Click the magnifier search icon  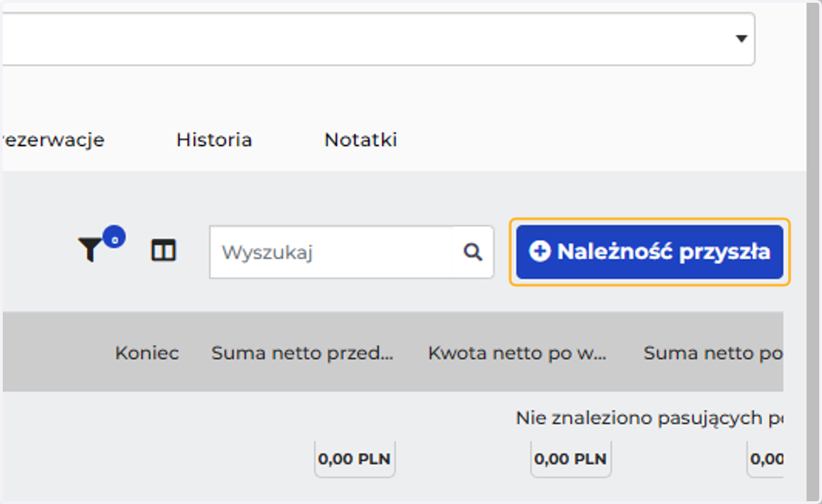point(473,252)
